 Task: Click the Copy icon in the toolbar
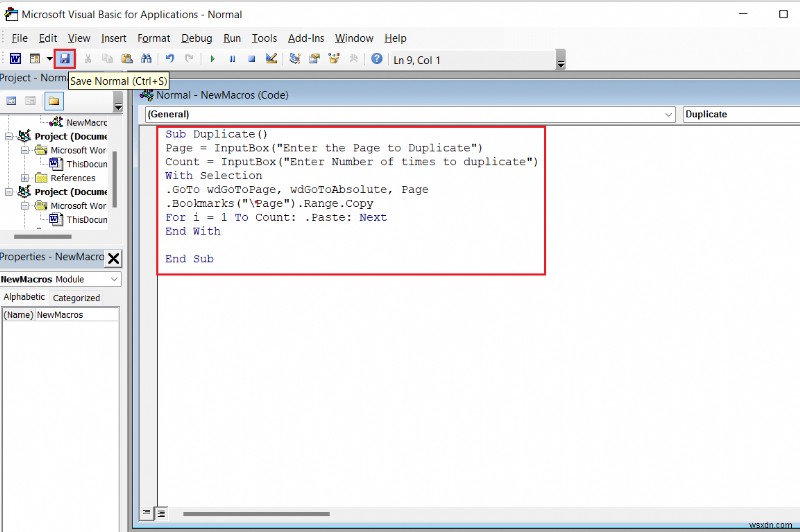tap(107, 59)
